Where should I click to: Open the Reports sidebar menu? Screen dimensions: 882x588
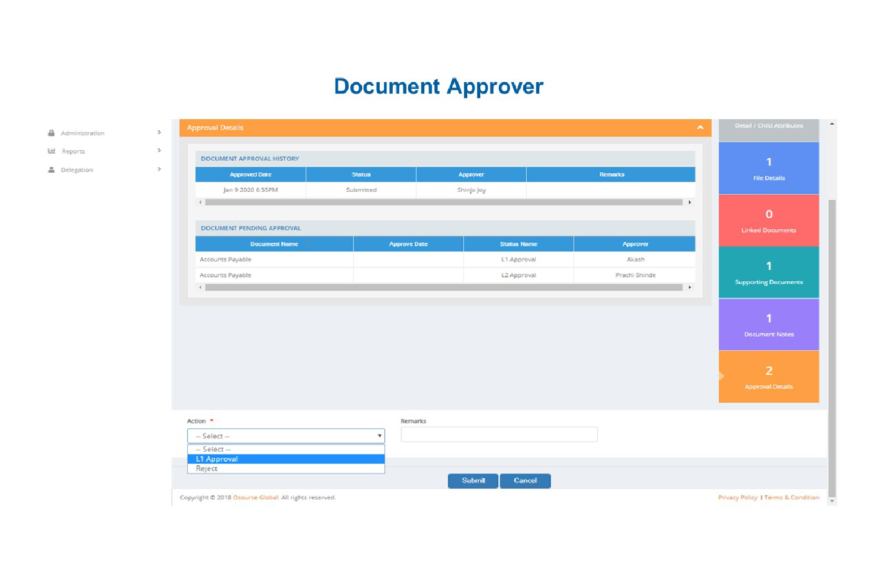point(73,151)
